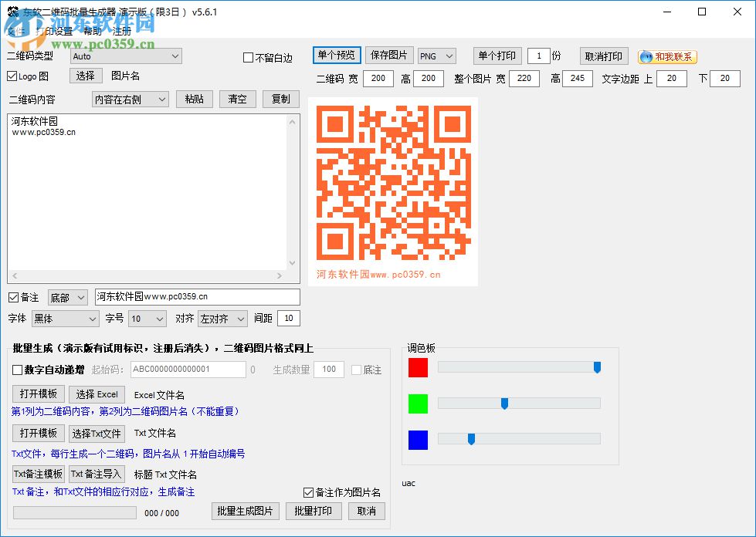
Task: Click the 保存图片 save image button
Action: point(389,55)
